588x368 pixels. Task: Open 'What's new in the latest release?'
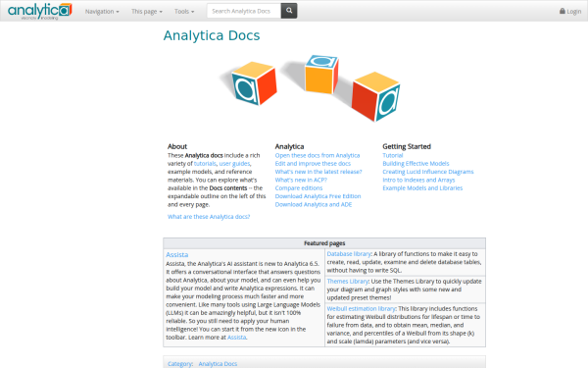pyautogui.click(x=318, y=172)
